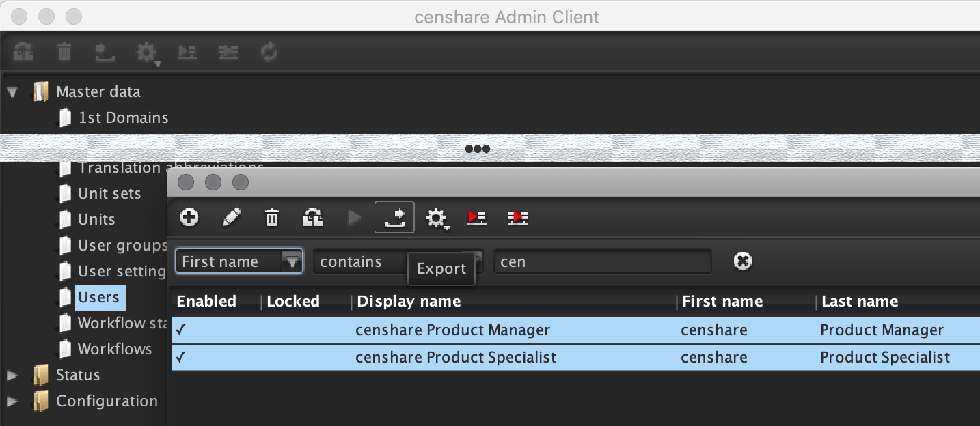Click the refresh icon in main toolbar
The height and width of the screenshot is (426, 980).
coord(269,53)
